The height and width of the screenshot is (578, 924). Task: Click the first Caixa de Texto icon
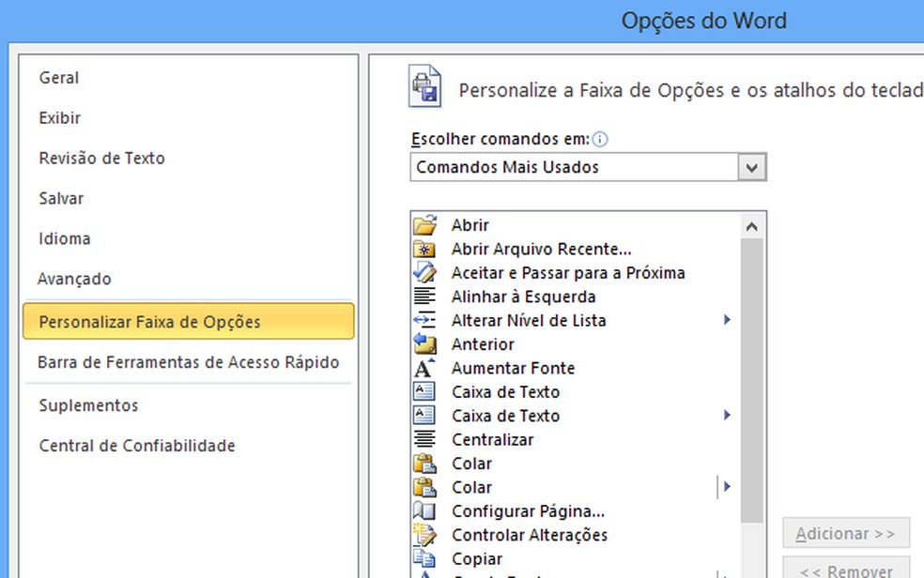coord(424,391)
